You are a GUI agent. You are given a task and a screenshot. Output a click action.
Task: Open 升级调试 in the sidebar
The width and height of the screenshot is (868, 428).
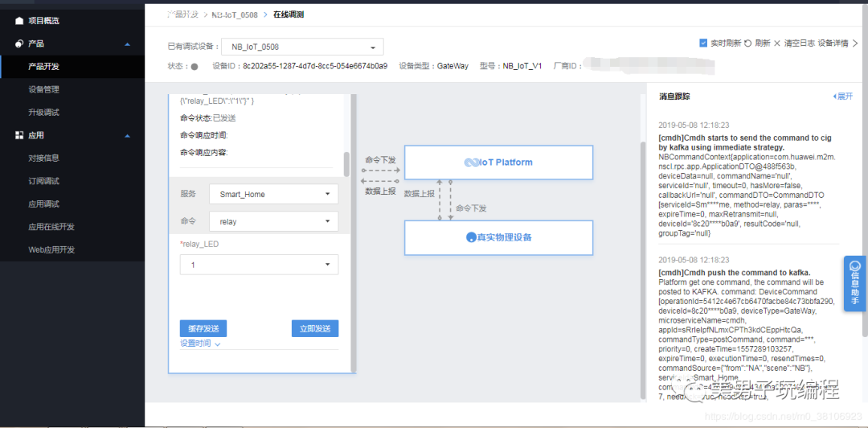click(x=43, y=112)
